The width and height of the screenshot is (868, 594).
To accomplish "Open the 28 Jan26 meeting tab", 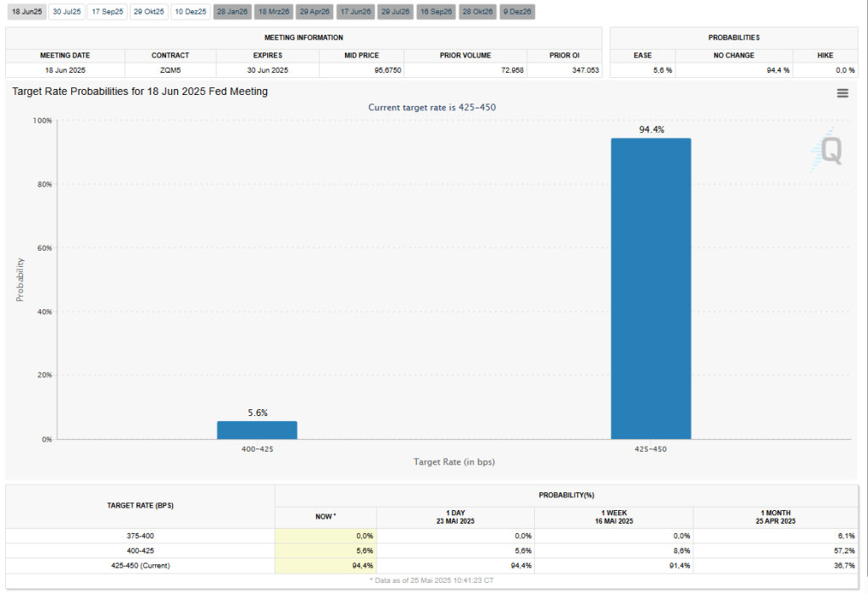I will pyautogui.click(x=231, y=11).
